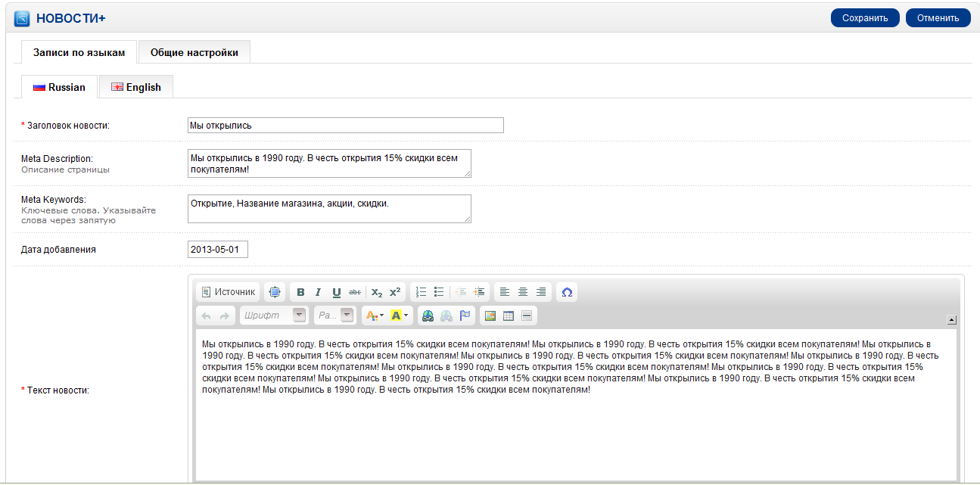Viewport: 980px width, 485px height.
Task: Insert a numbered list
Action: (x=421, y=292)
